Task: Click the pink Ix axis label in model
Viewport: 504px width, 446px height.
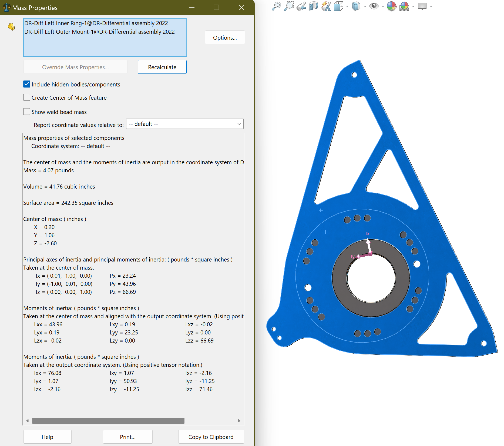Action: [368, 234]
